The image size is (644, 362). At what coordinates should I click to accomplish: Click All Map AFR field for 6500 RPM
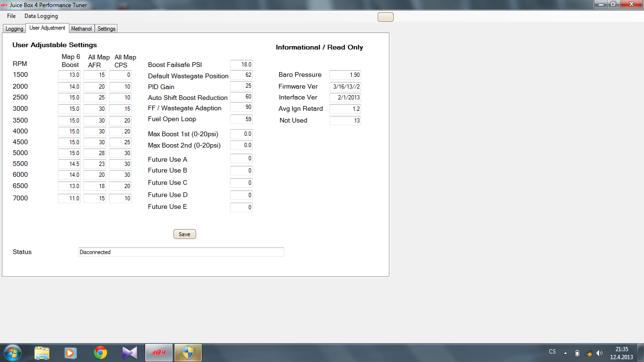pos(95,186)
